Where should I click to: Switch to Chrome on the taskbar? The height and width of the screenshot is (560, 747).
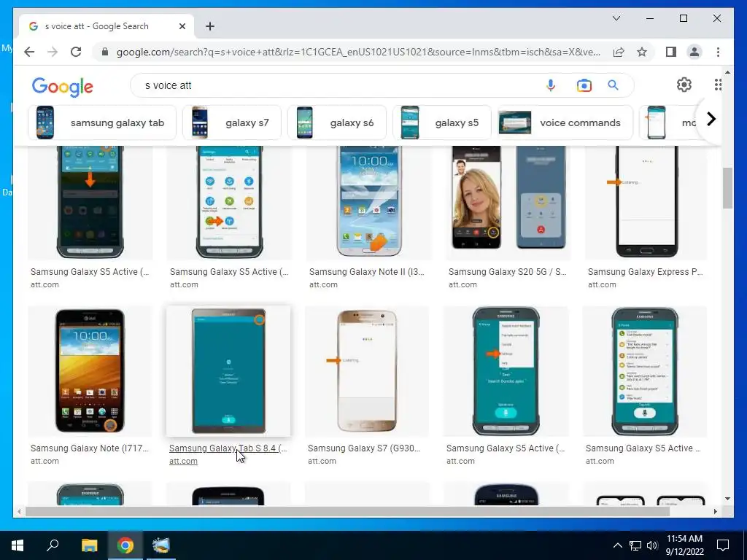[125, 545]
